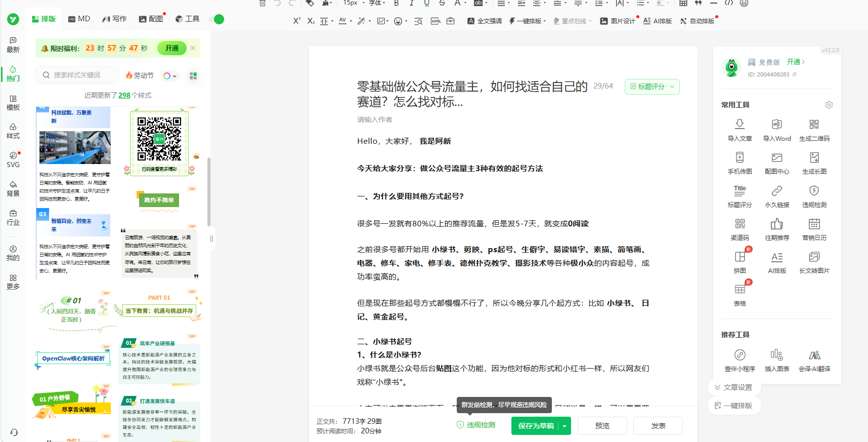Click the HTML source icon
868x442 pixels.
436,21
